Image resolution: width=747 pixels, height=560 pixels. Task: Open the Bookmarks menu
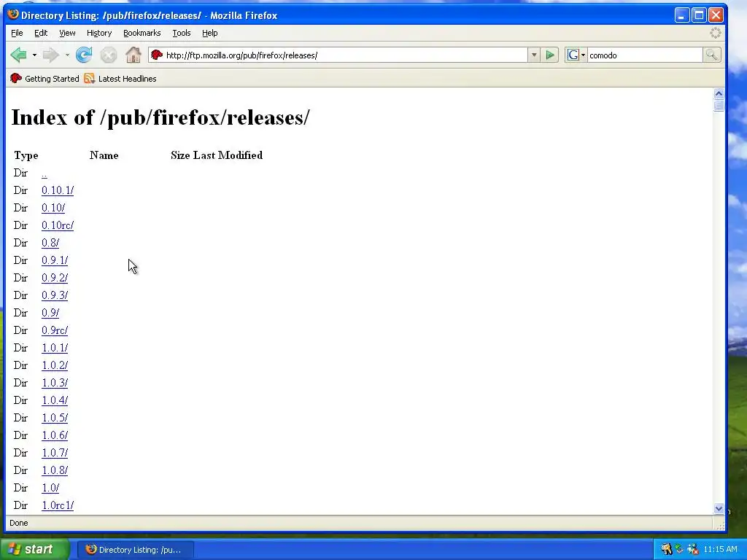tap(142, 33)
